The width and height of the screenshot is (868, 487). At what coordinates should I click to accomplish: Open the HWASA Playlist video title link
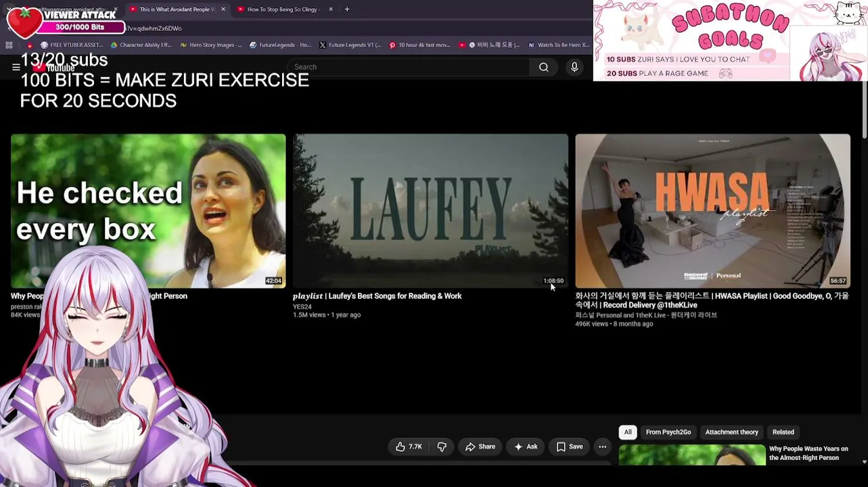click(712, 300)
